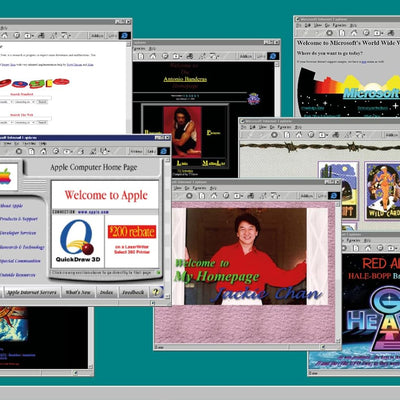Click Refresh icon in Jackie Chan window

(x=202, y=196)
